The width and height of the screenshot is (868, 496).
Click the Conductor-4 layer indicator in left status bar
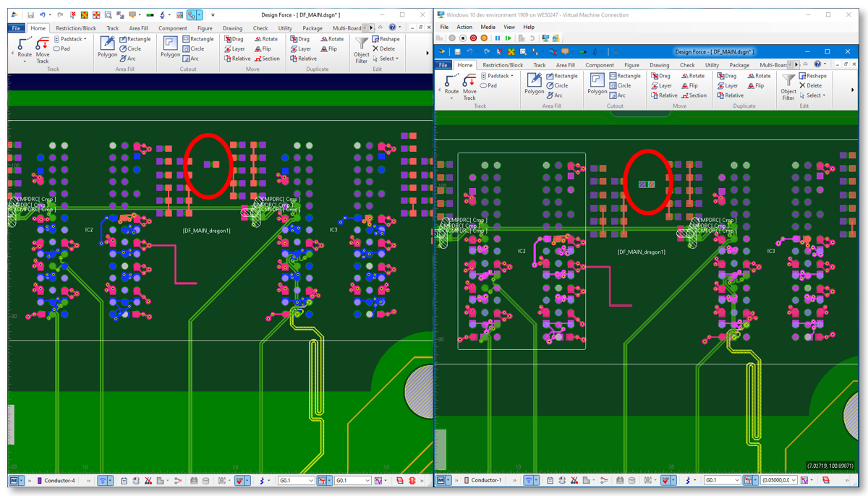click(x=56, y=480)
